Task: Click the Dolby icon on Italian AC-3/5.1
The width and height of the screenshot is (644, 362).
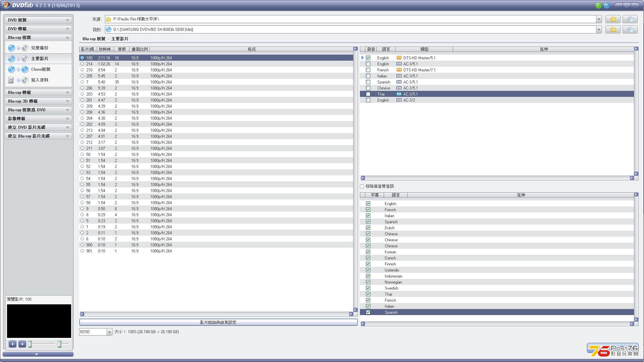Action: pos(399,76)
